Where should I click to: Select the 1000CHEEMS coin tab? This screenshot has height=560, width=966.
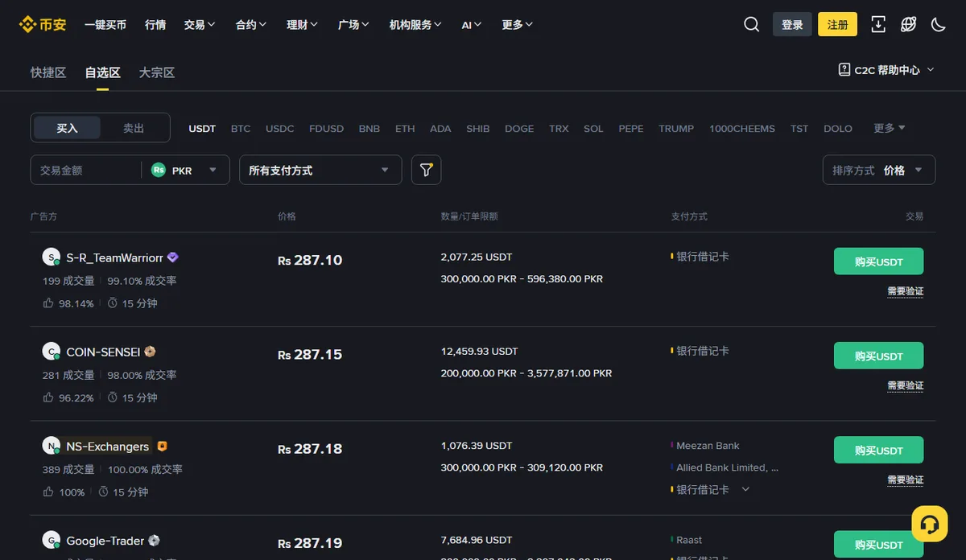point(742,129)
